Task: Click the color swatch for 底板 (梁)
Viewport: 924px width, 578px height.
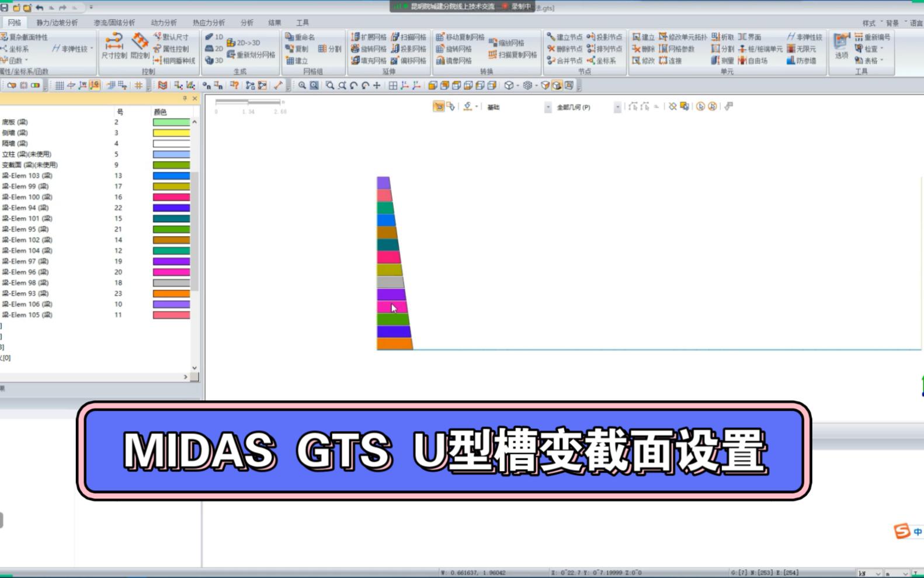Action: click(x=171, y=122)
